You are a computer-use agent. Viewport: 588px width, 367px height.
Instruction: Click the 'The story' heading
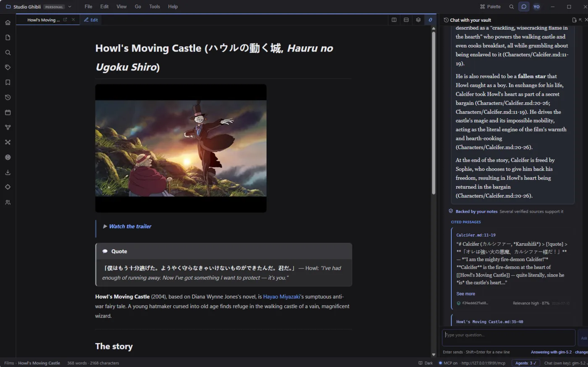click(114, 346)
